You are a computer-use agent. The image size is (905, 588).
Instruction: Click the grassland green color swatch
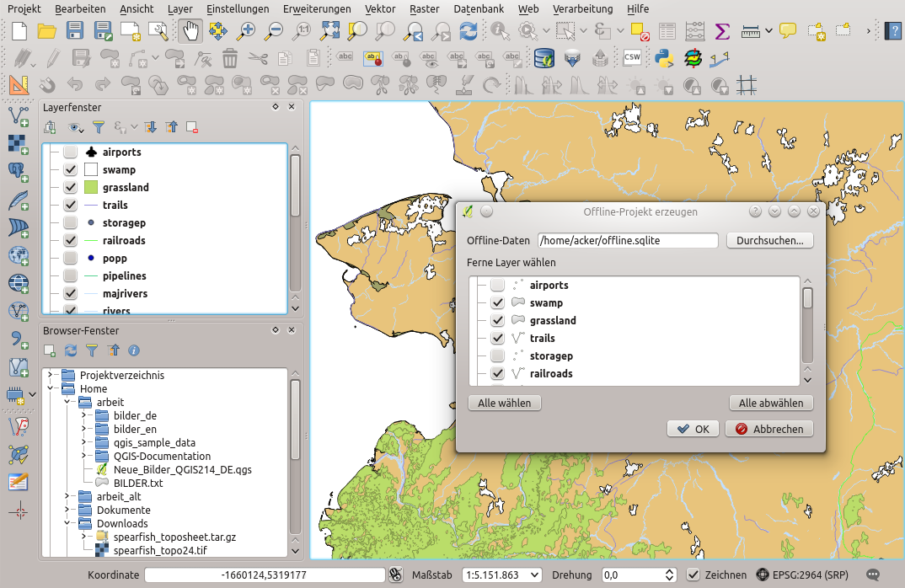point(91,188)
